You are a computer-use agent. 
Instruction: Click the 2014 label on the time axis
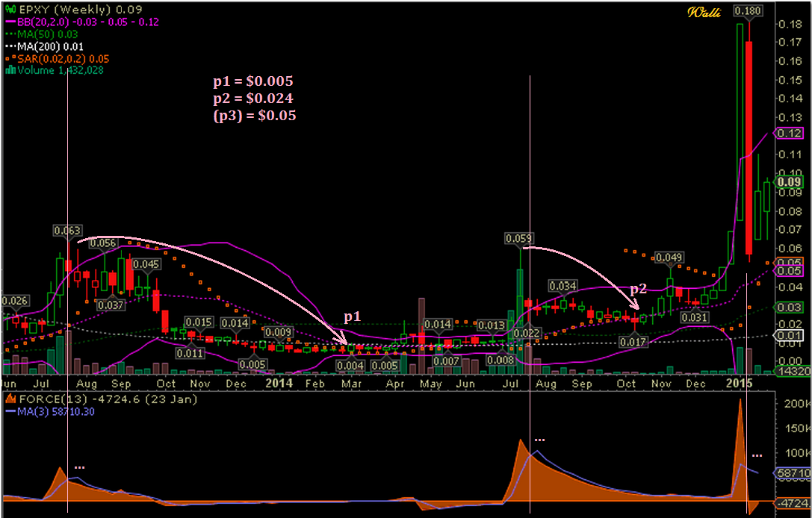[279, 383]
